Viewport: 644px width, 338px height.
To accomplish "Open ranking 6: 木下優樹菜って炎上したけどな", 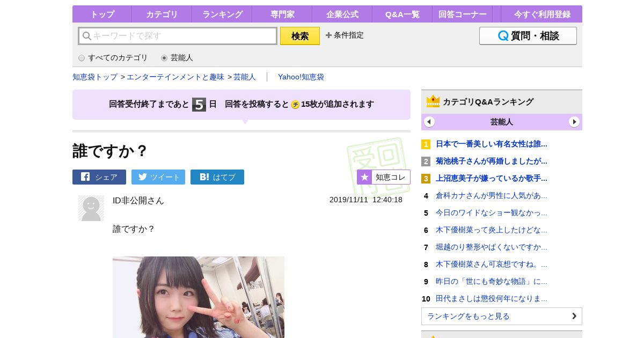I will point(492,230).
